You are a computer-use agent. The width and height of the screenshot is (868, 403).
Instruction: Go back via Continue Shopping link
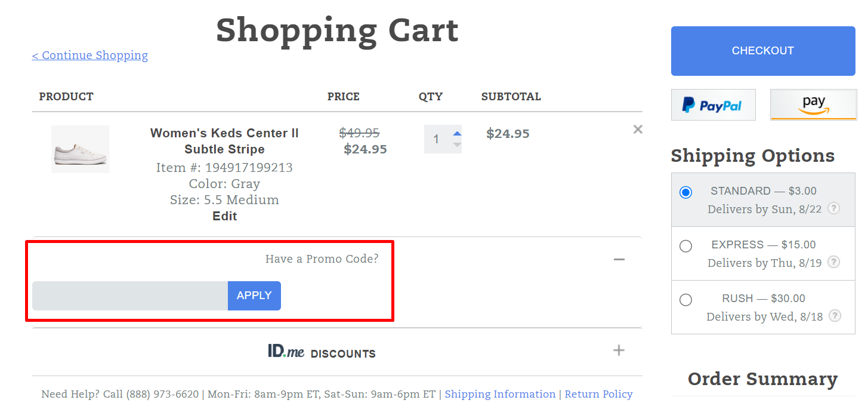pos(90,56)
